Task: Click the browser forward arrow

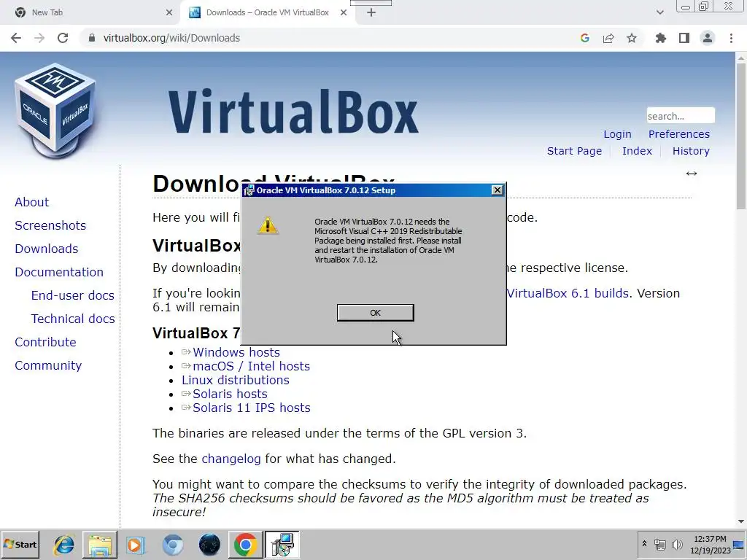Action: pyautogui.click(x=39, y=38)
